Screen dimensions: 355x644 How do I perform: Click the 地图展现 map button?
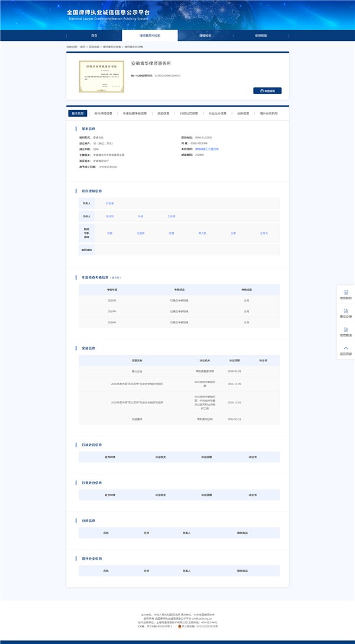(267, 91)
